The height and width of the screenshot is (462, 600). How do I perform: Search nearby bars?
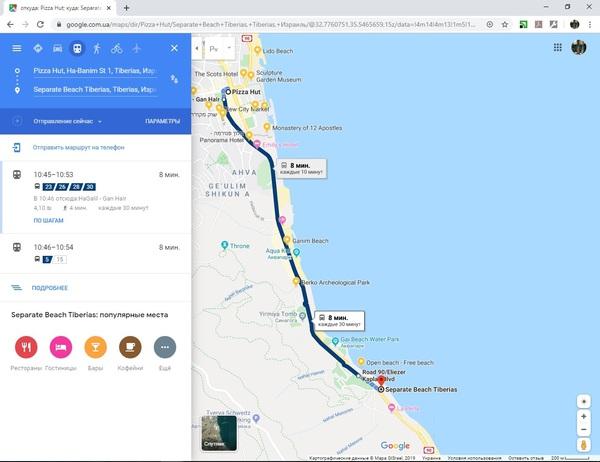click(x=95, y=347)
